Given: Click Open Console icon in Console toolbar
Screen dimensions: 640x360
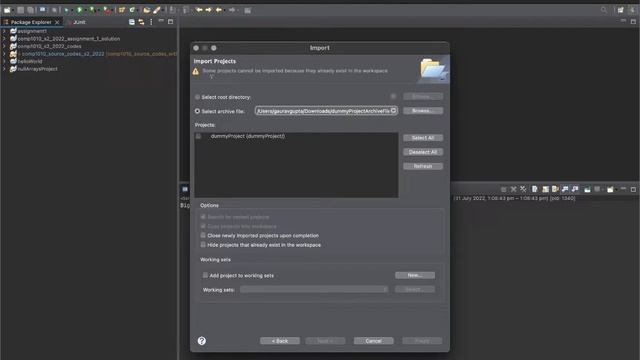Looking at the screenshot, I should click(x=610, y=189).
